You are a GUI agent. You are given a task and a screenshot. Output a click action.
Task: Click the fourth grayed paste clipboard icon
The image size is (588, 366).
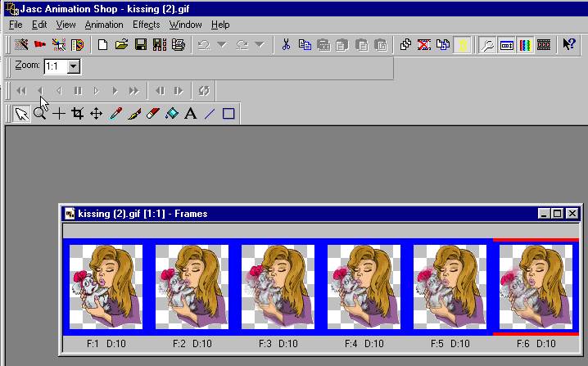click(x=381, y=45)
